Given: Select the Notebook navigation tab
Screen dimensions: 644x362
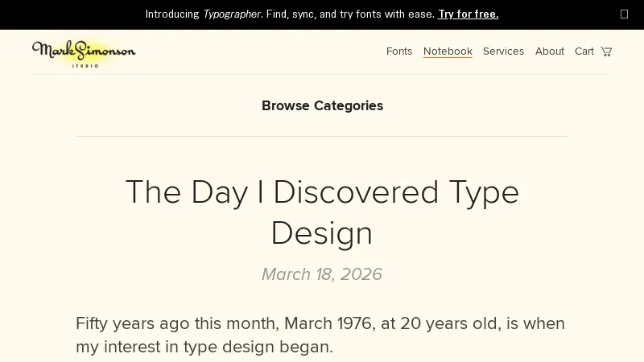Looking at the screenshot, I should tap(448, 51).
